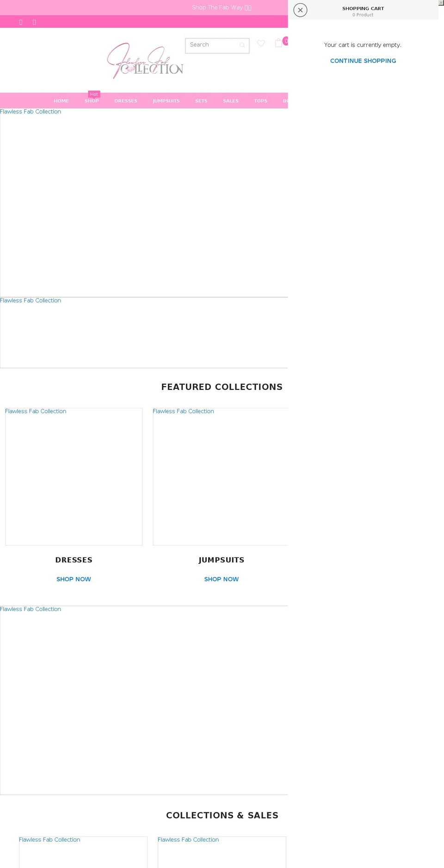444x868 pixels.
Task: Click the large banner above Collections & Sales
Action: tap(144, 700)
